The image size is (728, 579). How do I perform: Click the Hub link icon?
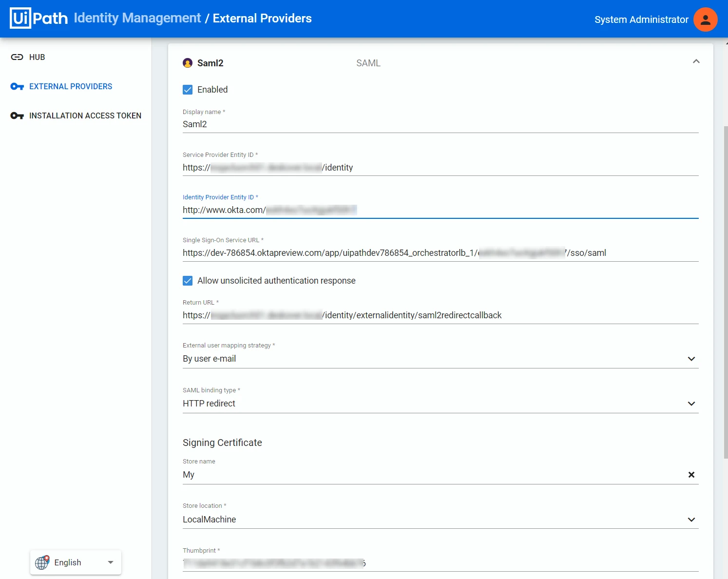point(17,57)
